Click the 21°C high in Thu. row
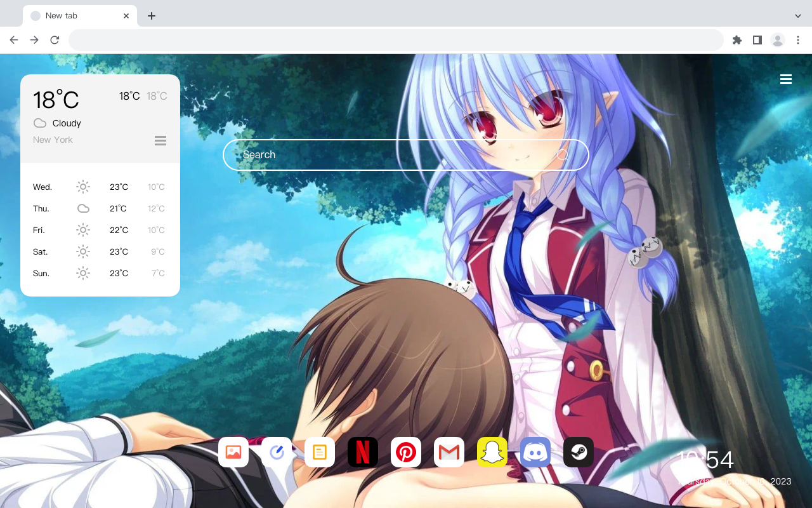This screenshot has width=812, height=508. pos(119,208)
